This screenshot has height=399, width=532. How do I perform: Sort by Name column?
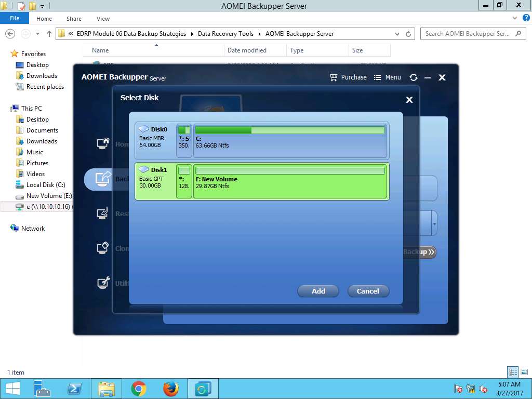(100, 50)
